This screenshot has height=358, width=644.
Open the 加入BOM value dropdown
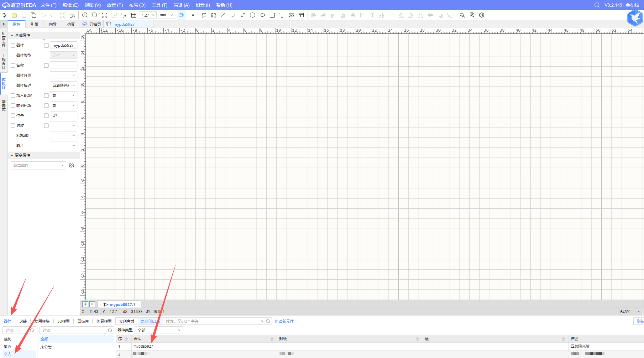click(64, 96)
